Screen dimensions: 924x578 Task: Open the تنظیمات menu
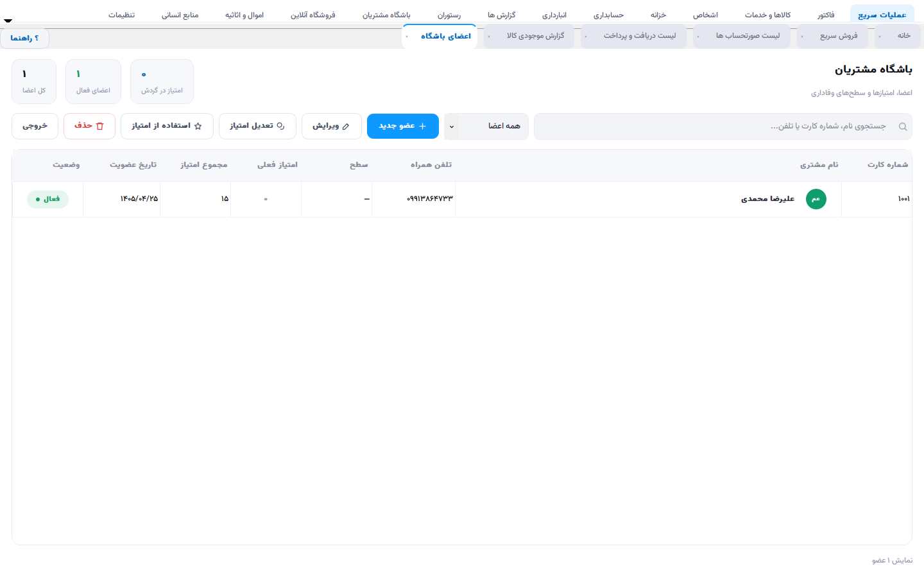tap(121, 15)
